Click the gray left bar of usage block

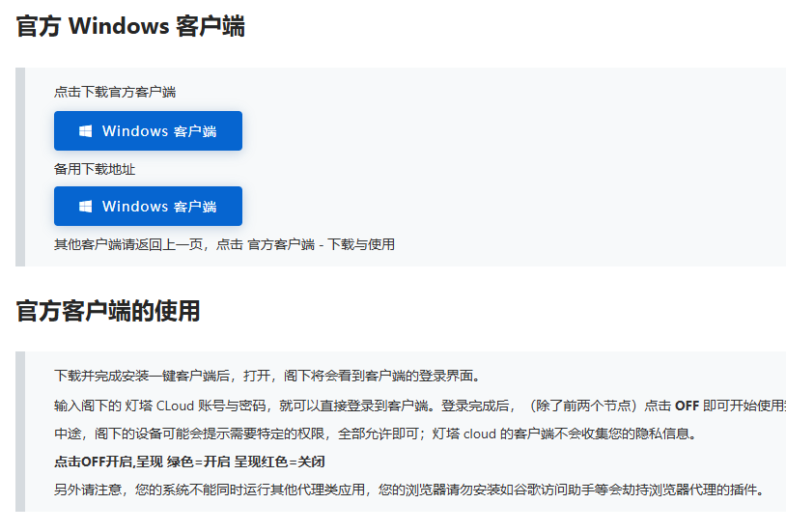point(19,432)
